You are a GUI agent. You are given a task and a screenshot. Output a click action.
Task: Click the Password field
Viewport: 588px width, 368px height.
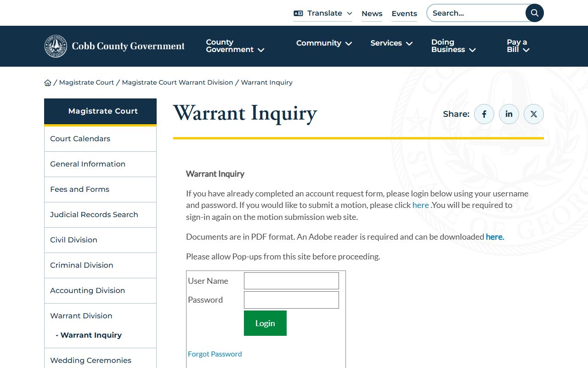[x=291, y=300]
